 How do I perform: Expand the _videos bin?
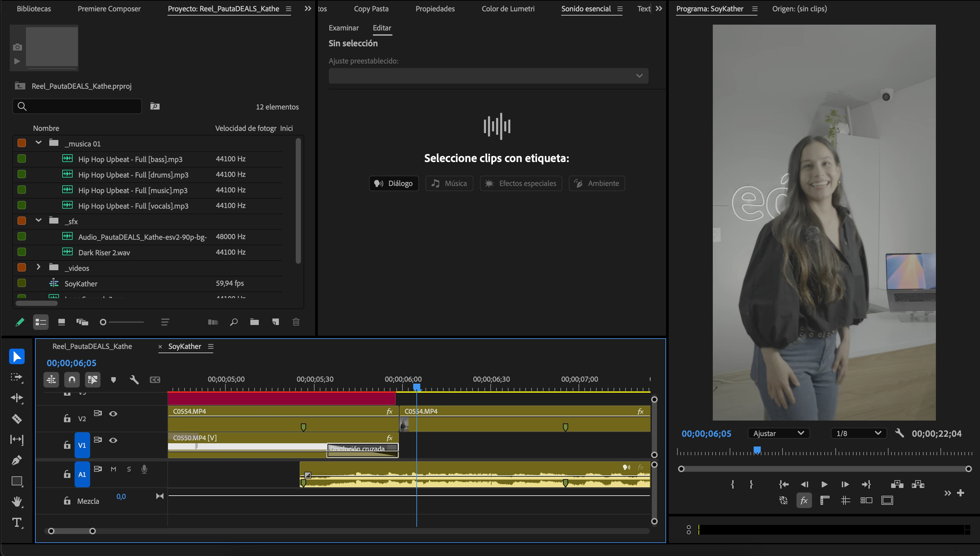coord(38,267)
